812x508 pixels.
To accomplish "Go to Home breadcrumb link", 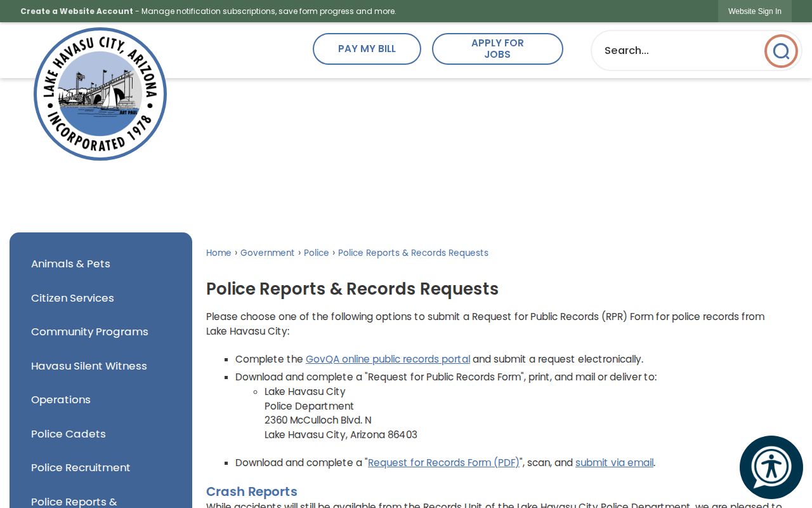I will pyautogui.click(x=219, y=253).
